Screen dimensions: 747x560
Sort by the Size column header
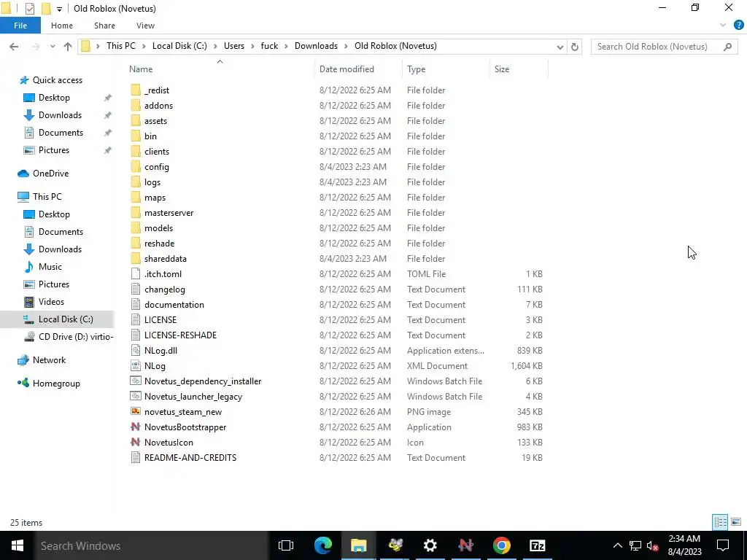coord(519,69)
